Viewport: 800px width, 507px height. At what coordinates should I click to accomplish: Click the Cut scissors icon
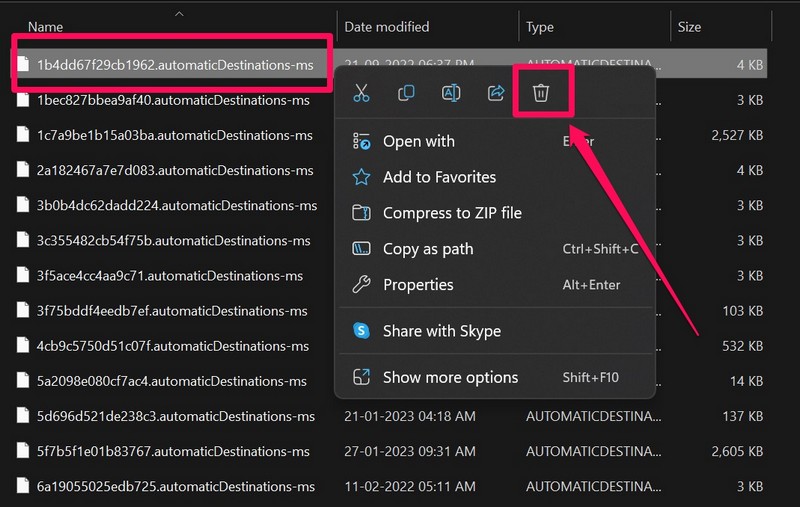[x=361, y=93]
